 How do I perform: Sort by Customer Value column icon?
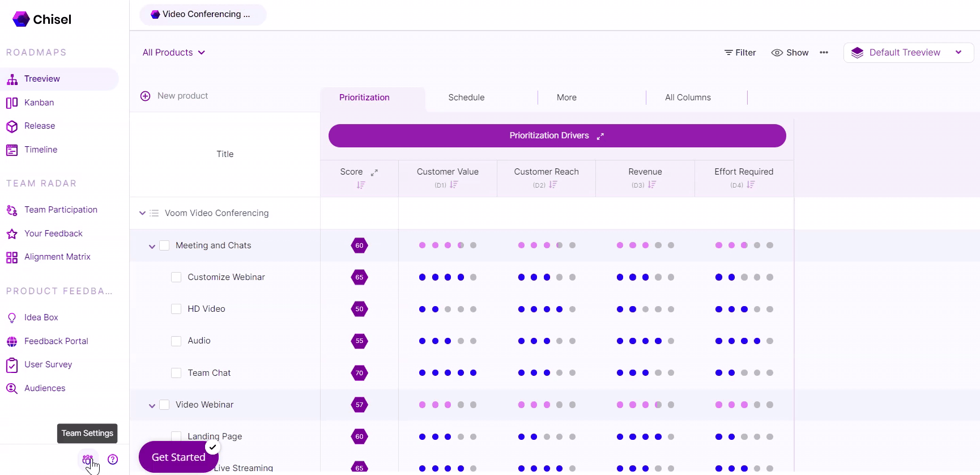[454, 185]
